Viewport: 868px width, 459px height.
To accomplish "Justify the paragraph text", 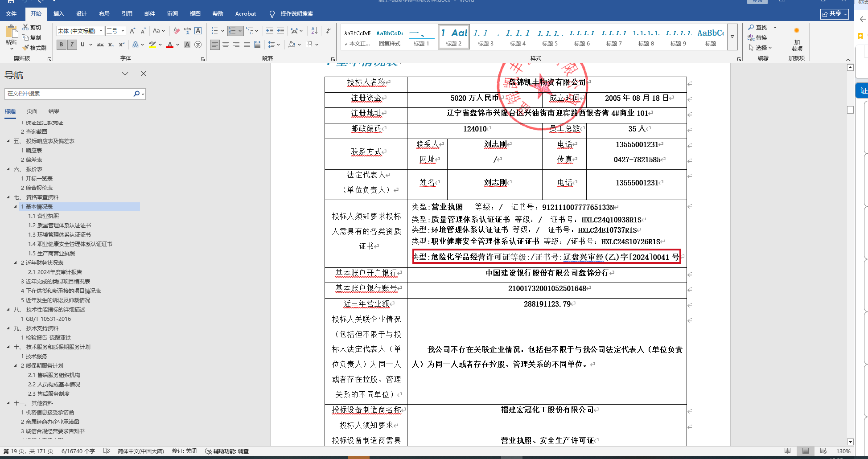I will point(247,45).
